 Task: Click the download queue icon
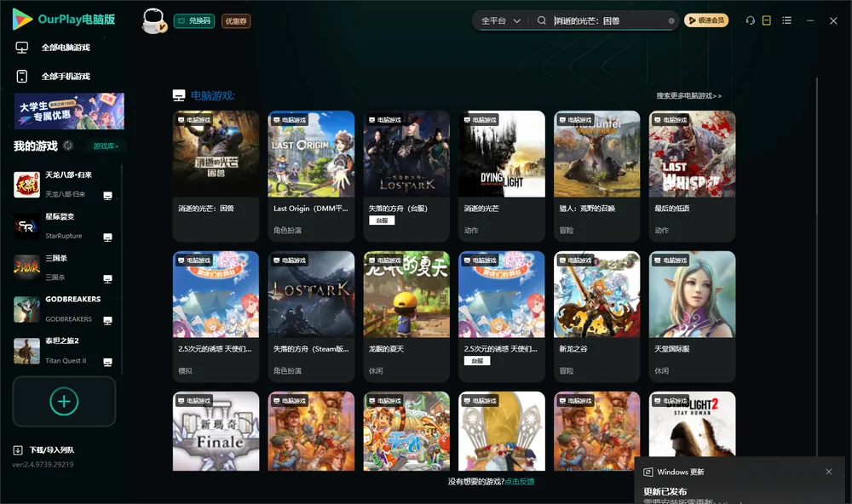click(x=18, y=450)
